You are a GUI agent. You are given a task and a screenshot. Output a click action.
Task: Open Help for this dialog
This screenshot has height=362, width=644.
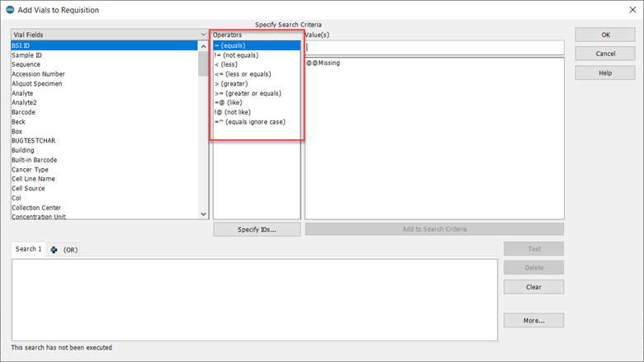605,73
